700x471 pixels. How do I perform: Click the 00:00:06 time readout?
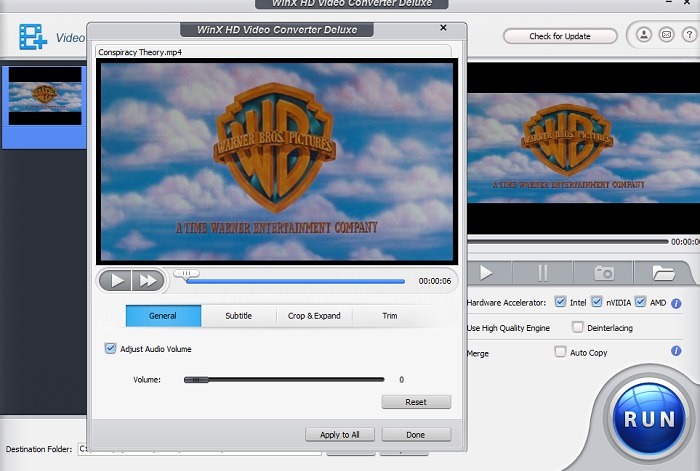coord(434,281)
